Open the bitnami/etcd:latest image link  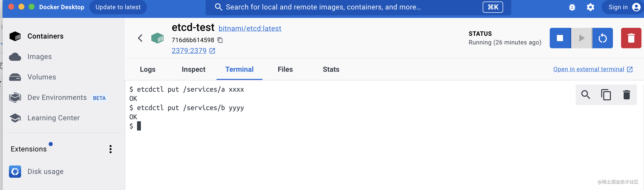(250, 28)
